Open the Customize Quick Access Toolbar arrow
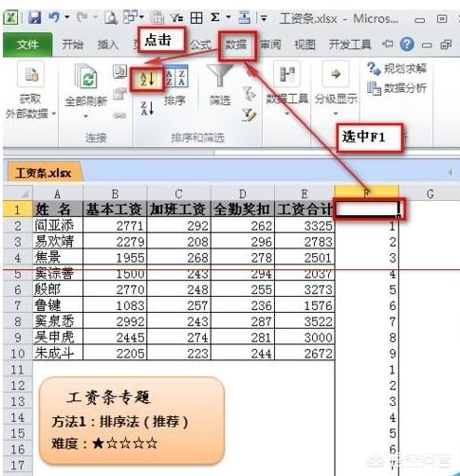 point(264,18)
